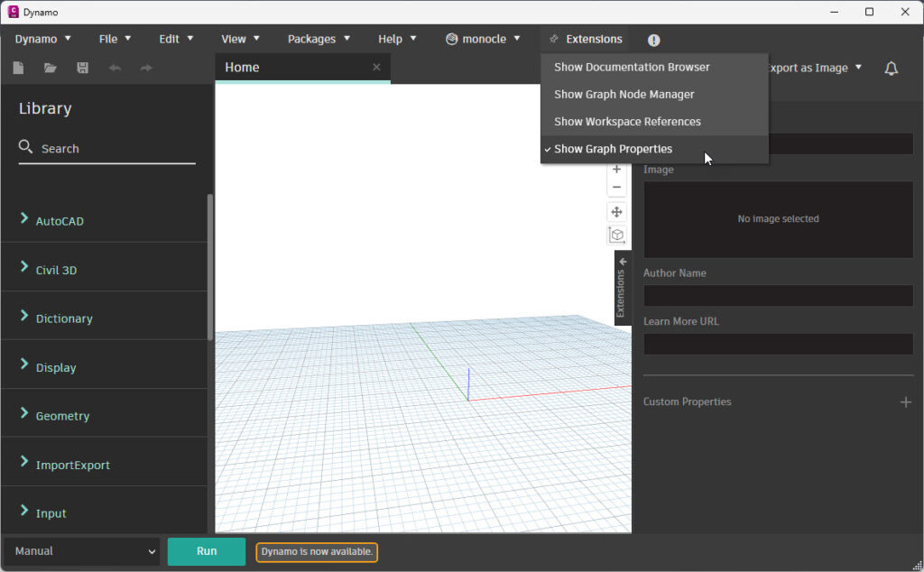
Task: Click the zoom out minus icon
Action: [616, 188]
